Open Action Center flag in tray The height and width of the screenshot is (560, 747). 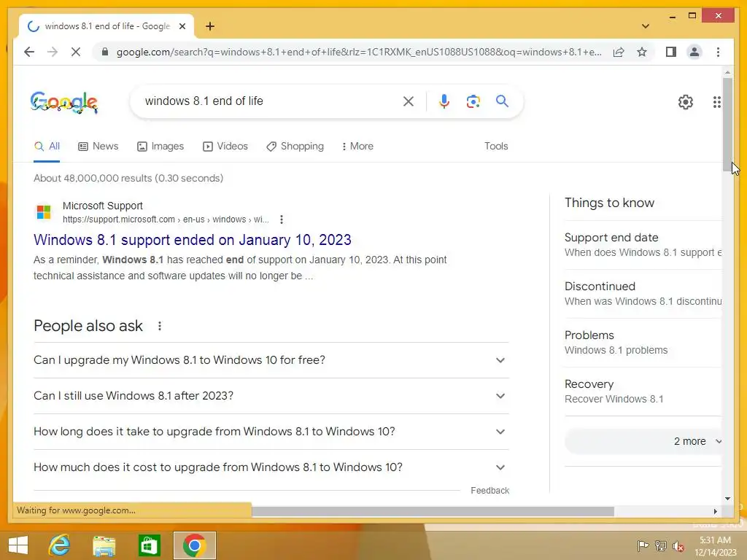pos(642,545)
